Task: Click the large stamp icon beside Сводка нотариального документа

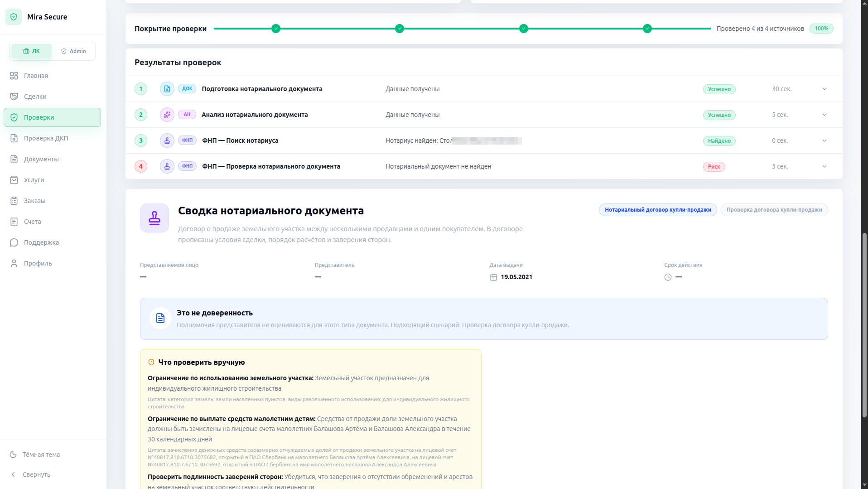Action: (154, 218)
